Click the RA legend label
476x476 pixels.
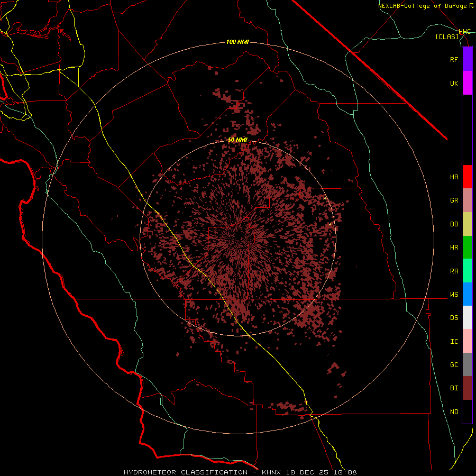[x=454, y=271]
